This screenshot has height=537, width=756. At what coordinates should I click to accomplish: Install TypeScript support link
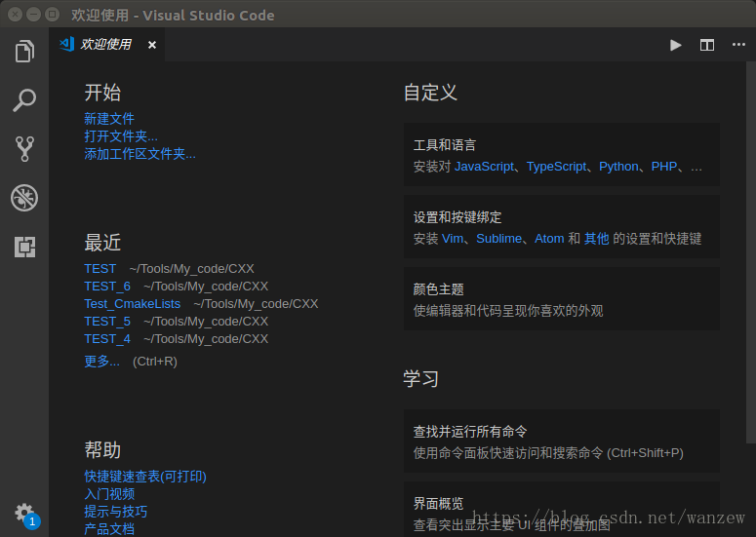click(x=556, y=167)
